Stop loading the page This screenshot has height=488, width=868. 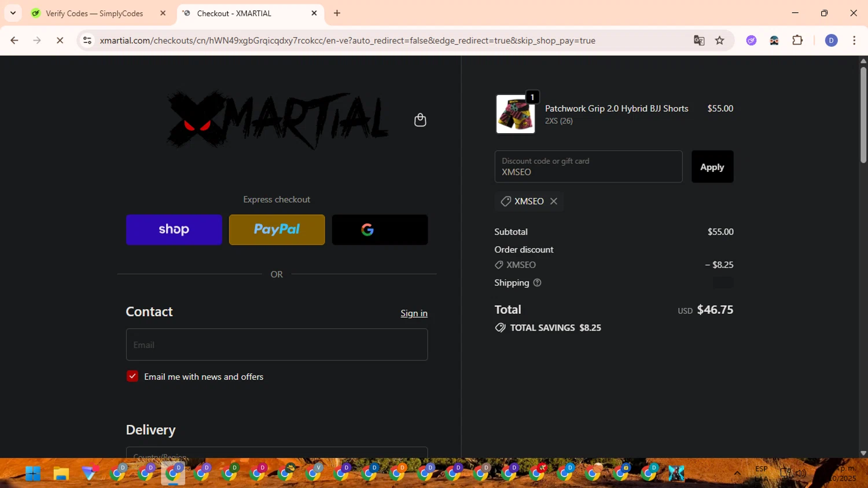click(x=60, y=41)
